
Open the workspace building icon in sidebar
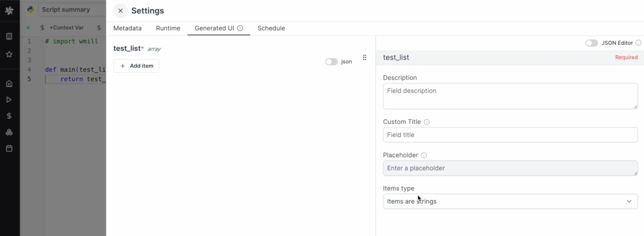(9, 36)
